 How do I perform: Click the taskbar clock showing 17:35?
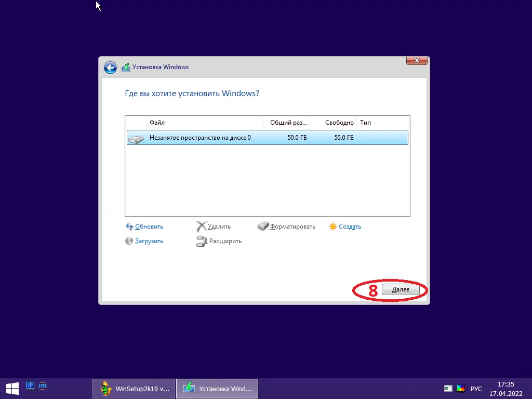coord(506,389)
